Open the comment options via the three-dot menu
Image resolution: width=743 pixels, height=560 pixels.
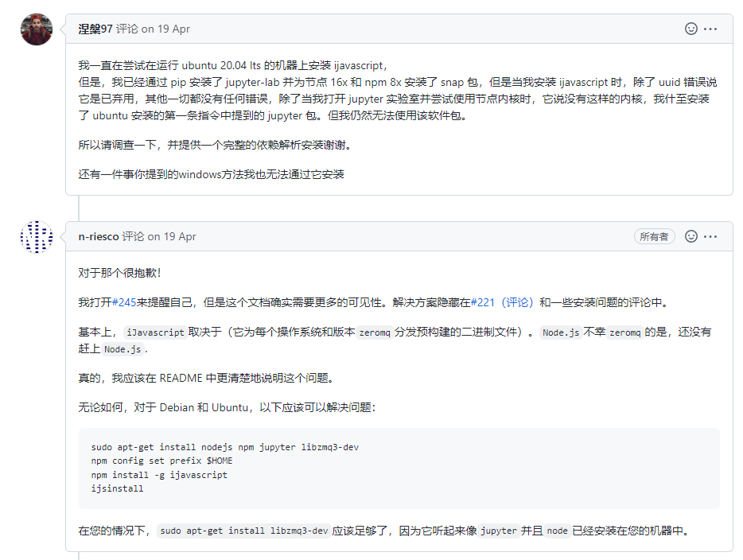coord(712,27)
